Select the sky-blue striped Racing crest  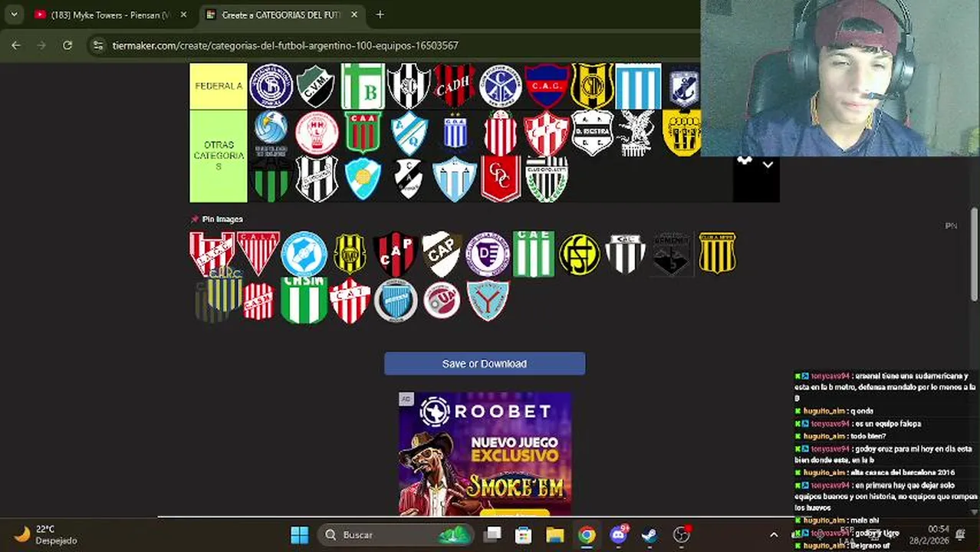(x=638, y=86)
